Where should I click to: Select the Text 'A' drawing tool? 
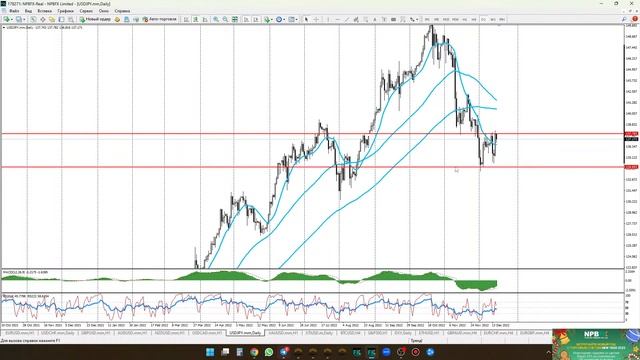click(x=375, y=19)
